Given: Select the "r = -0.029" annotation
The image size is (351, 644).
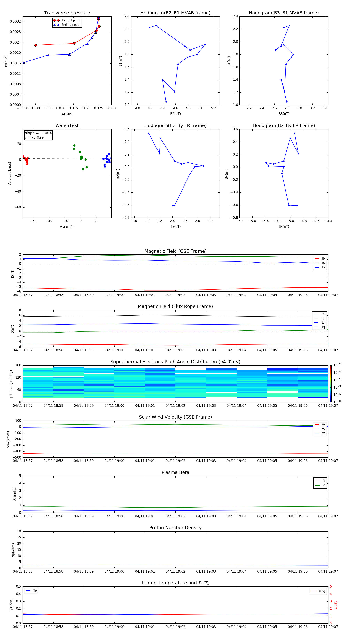Looking at the screenshot, I should point(35,137).
